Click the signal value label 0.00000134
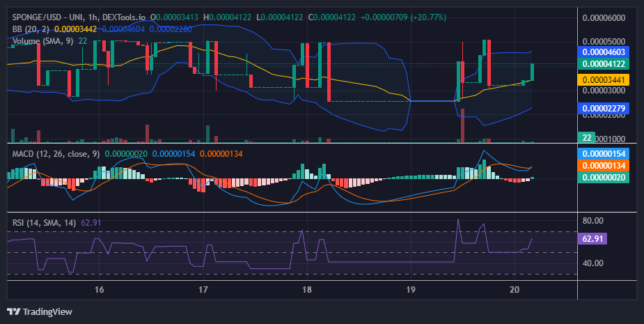This screenshot has width=644, height=324. pos(604,166)
